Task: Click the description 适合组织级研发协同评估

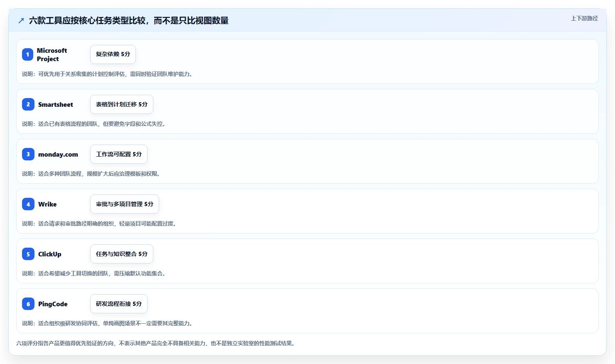Action: click(68, 323)
